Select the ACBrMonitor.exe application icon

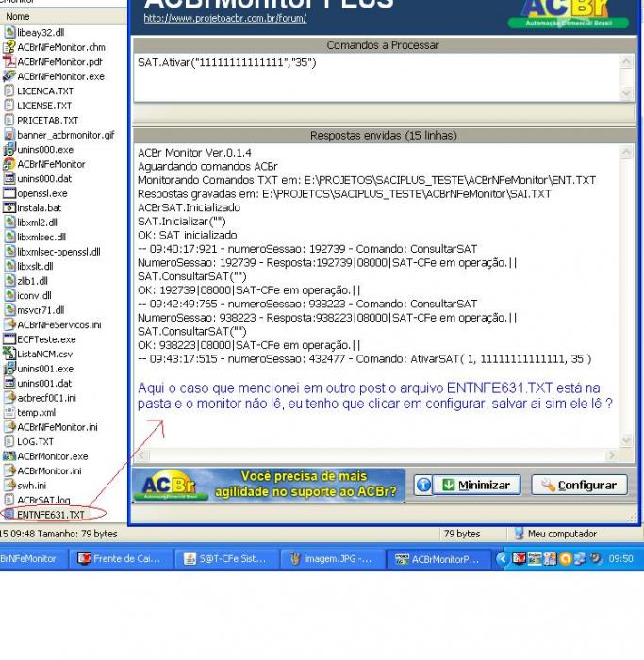pos(9,456)
